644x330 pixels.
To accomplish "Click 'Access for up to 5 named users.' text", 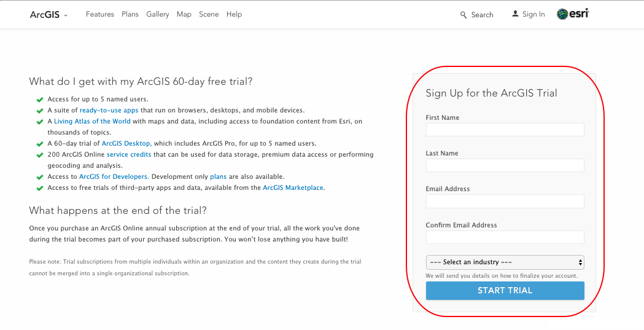I will click(98, 100).
